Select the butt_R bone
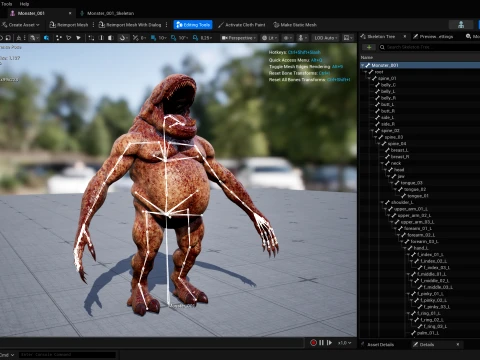 [x=388, y=111]
